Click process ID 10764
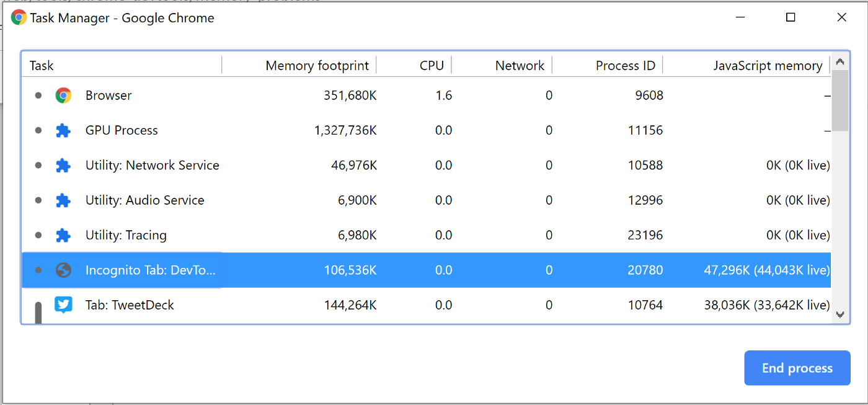Screen dimensions: 868x405 coord(645,305)
